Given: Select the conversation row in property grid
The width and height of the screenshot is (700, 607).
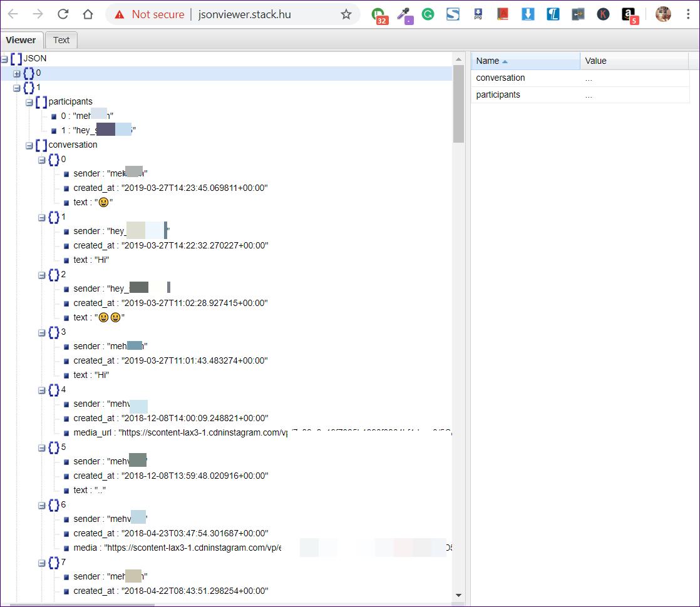Looking at the screenshot, I should 526,78.
